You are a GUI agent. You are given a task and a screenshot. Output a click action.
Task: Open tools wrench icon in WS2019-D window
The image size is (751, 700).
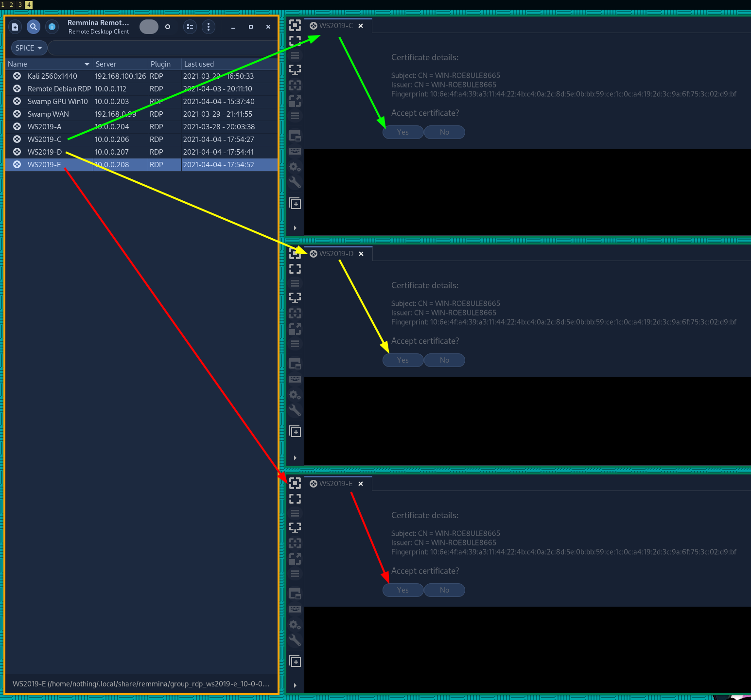[x=295, y=410]
